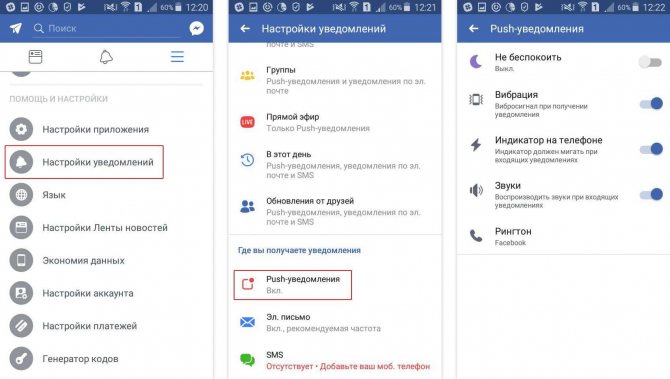This screenshot has height=379, width=670.
Task: Open Messenger icon in the top bar
Action: point(197,29)
